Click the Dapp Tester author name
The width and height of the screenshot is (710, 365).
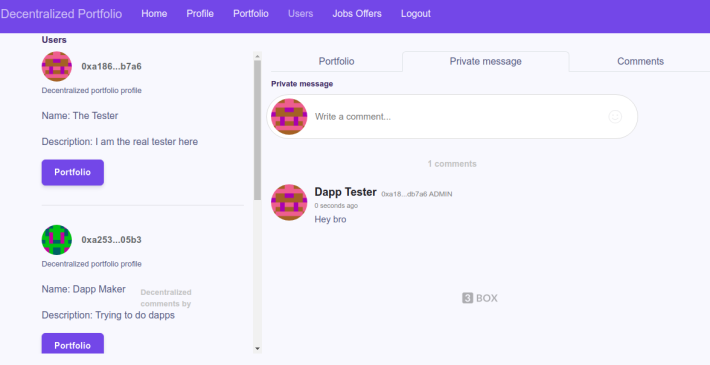tap(345, 192)
